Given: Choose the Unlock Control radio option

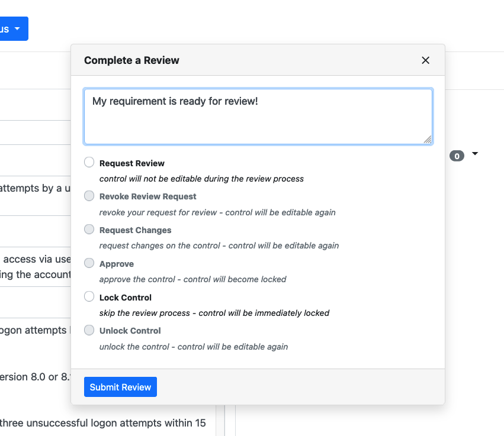Looking at the screenshot, I should pos(89,330).
